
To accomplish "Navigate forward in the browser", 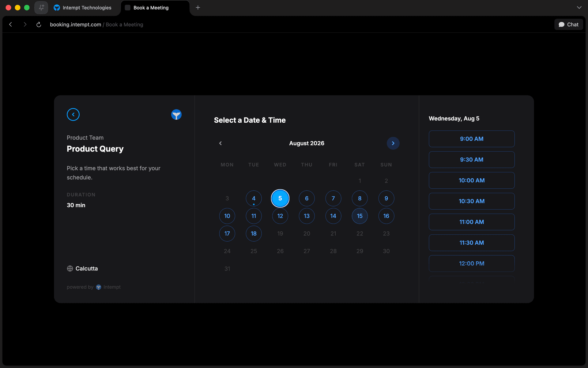I will 25,24.
